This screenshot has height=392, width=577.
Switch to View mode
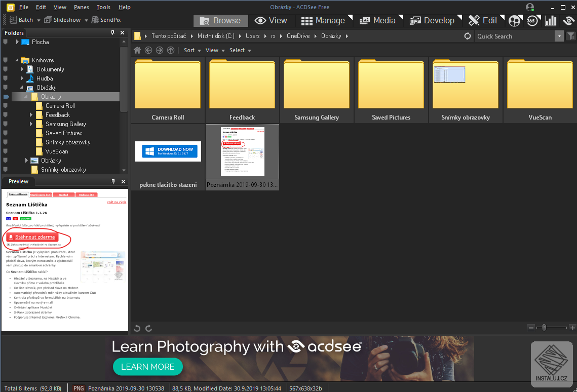point(272,20)
